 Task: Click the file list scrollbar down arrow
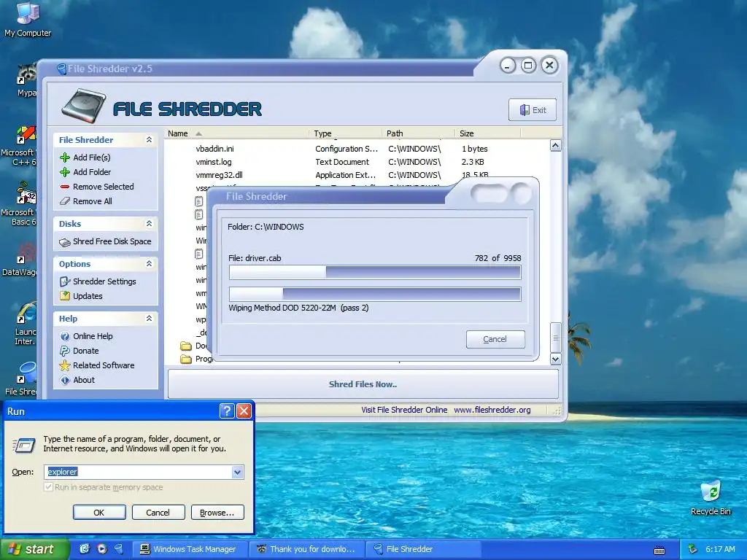click(555, 359)
